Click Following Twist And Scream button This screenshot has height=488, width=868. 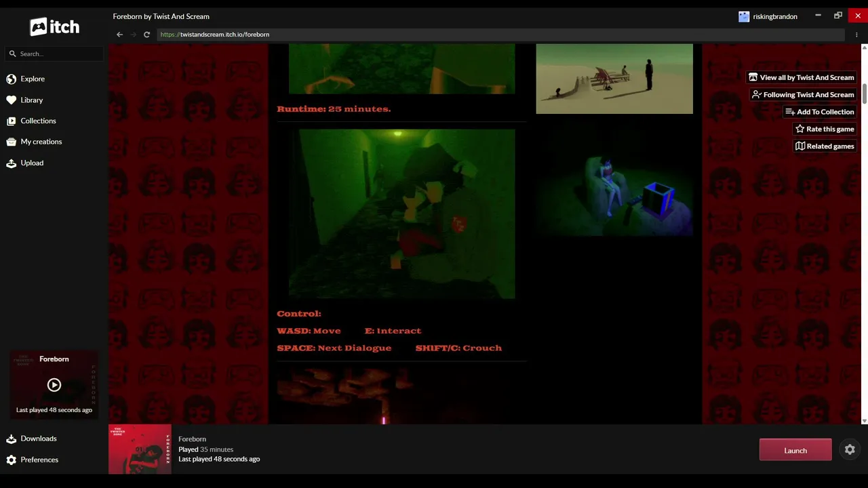[803, 95]
